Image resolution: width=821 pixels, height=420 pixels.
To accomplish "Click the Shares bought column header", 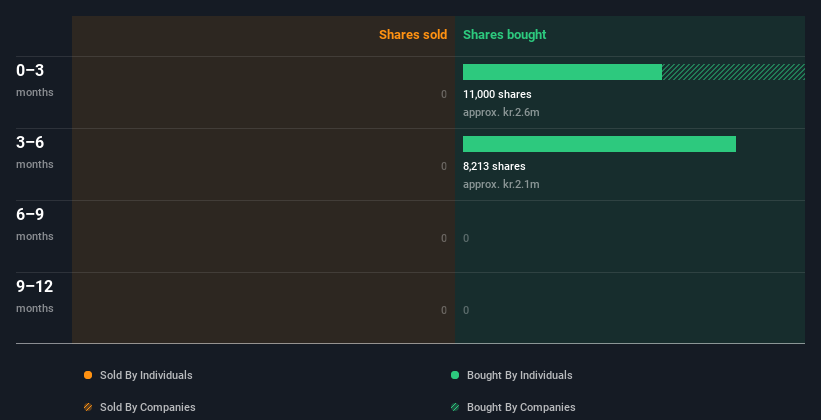I will pyautogui.click(x=505, y=35).
